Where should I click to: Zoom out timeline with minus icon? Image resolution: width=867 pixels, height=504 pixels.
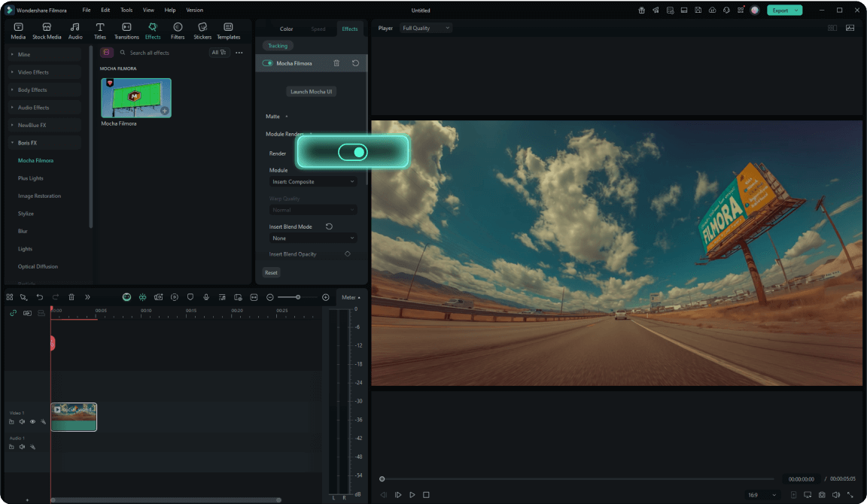(x=270, y=297)
